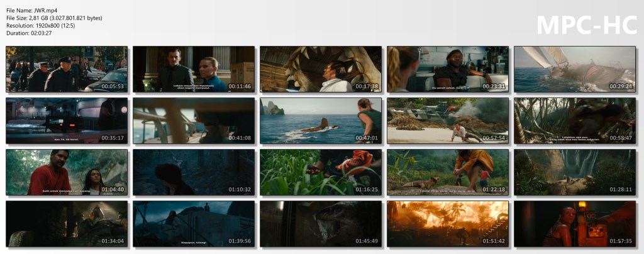
Task: Click the Resolution: 1920x800 text
Action: point(41,25)
